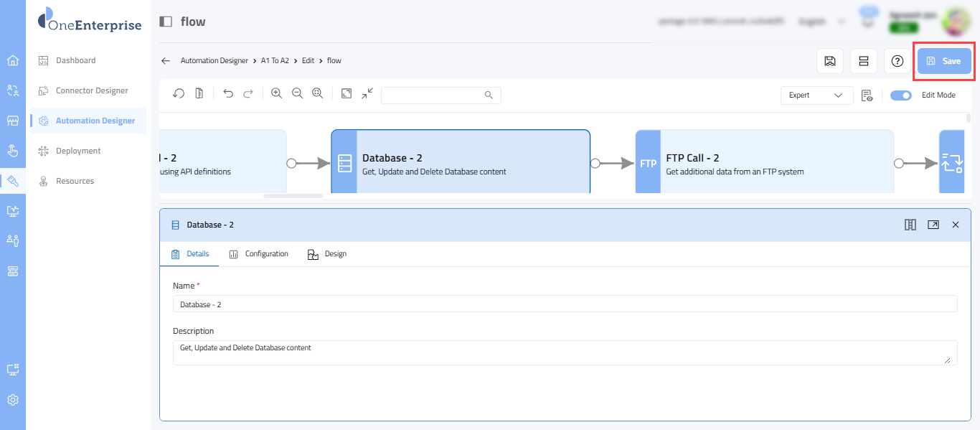Image resolution: width=980 pixels, height=430 pixels.
Task: Toggle the Edit Mode switch
Action: [900, 95]
